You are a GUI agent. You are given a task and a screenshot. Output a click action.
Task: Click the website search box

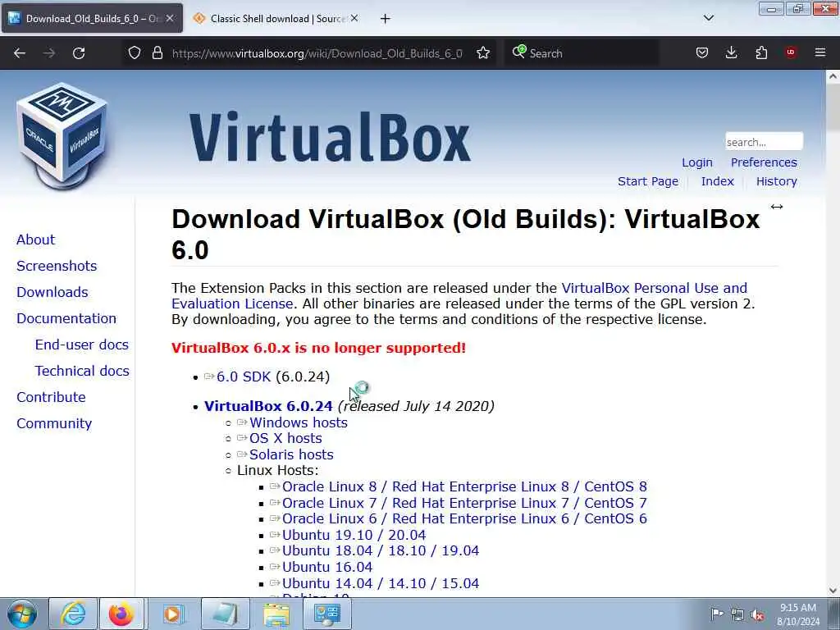click(x=764, y=142)
